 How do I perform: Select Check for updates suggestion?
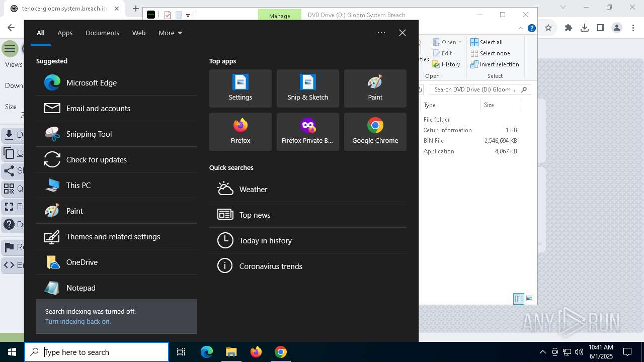tap(117, 159)
